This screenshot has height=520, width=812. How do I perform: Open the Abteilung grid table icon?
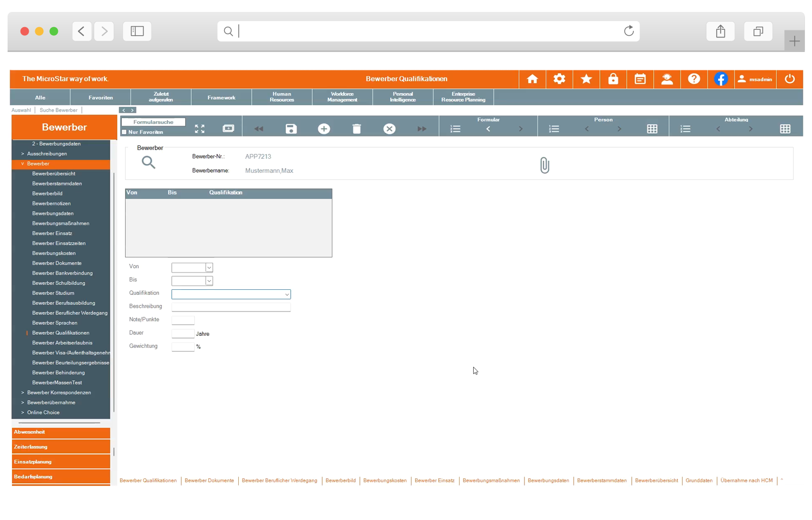(785, 129)
